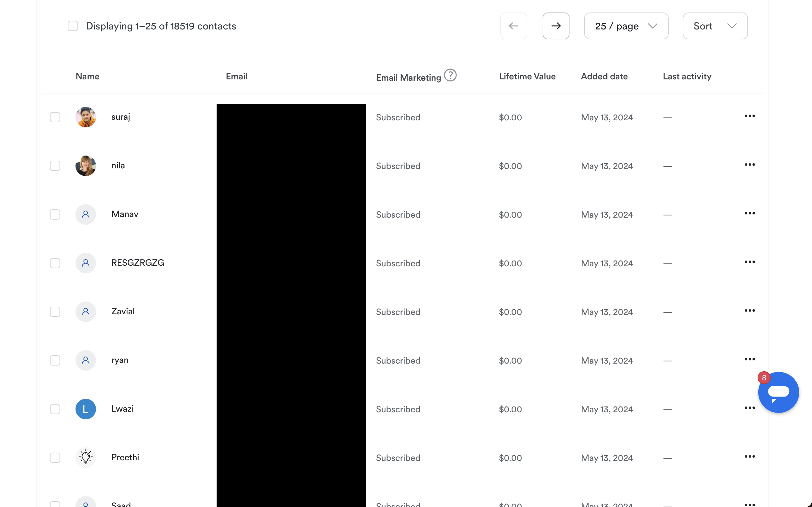The image size is (812, 507).
Task: Click the Email Marketing help icon
Action: pos(450,76)
